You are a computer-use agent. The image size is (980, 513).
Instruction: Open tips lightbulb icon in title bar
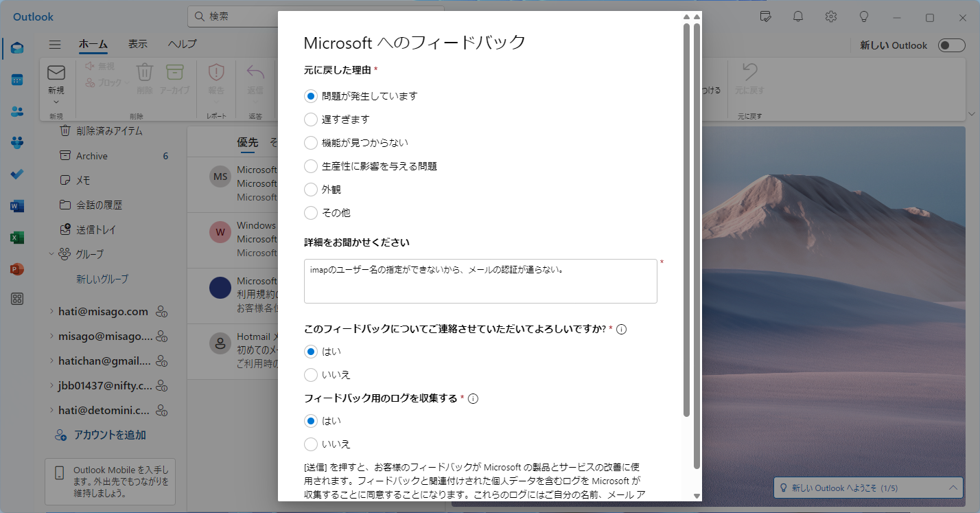[864, 16]
